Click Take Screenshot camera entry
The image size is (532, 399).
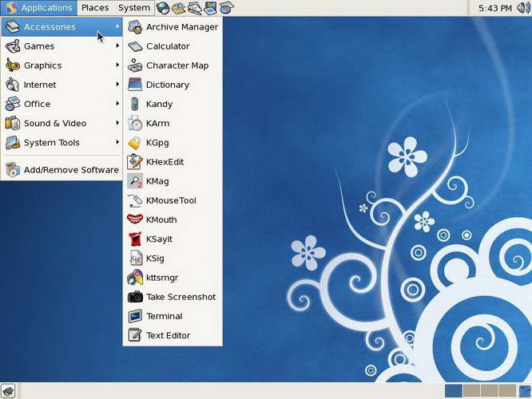coord(180,297)
